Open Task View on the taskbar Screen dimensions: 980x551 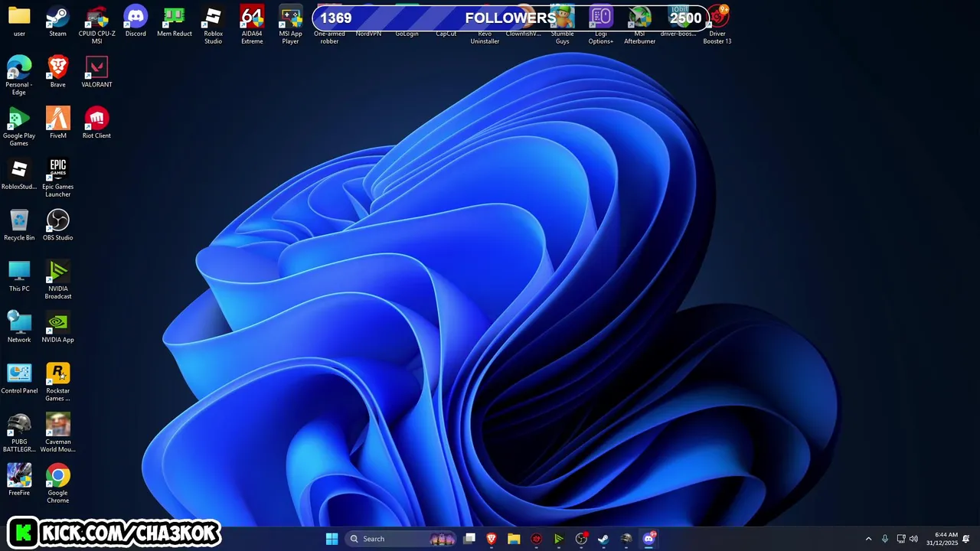(x=469, y=539)
